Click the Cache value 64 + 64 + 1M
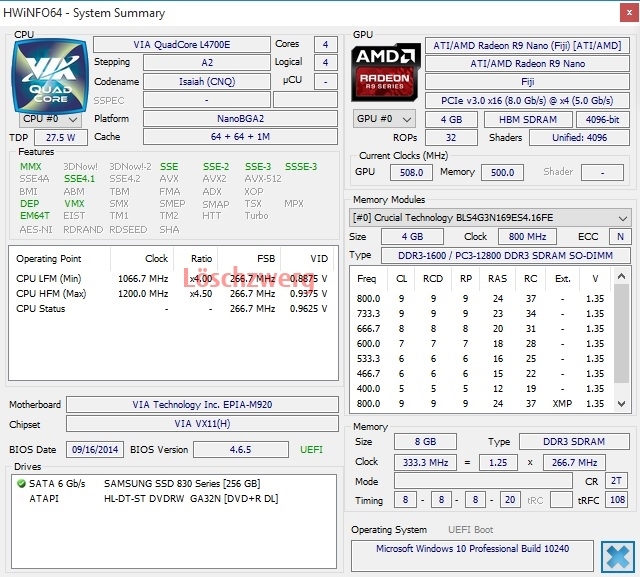 click(x=240, y=137)
